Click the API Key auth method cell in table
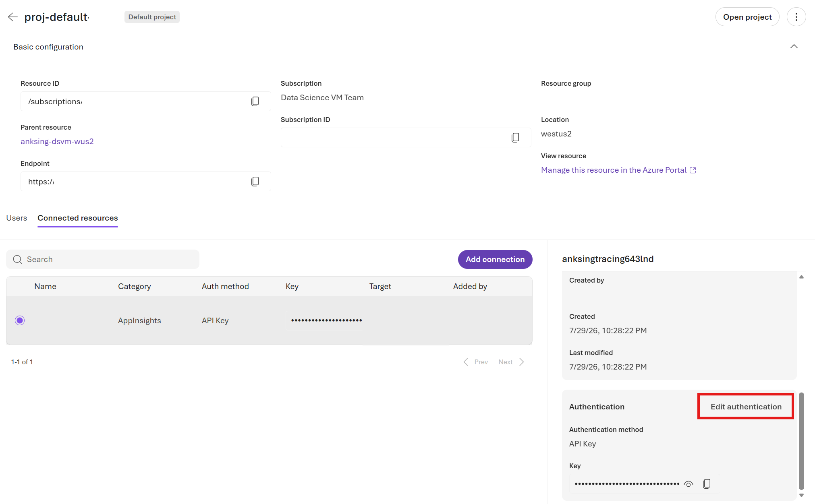The image size is (815, 504). (215, 320)
